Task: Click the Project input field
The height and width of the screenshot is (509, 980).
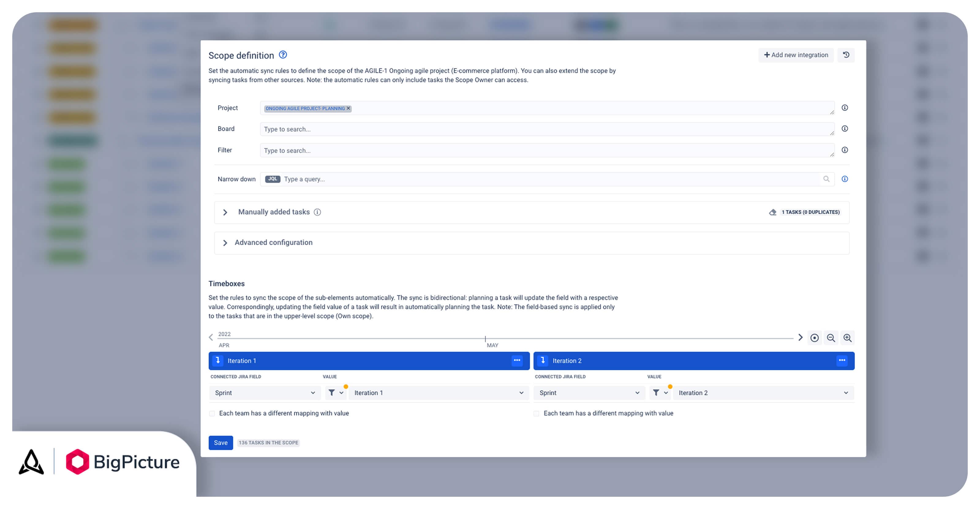Action: [547, 108]
